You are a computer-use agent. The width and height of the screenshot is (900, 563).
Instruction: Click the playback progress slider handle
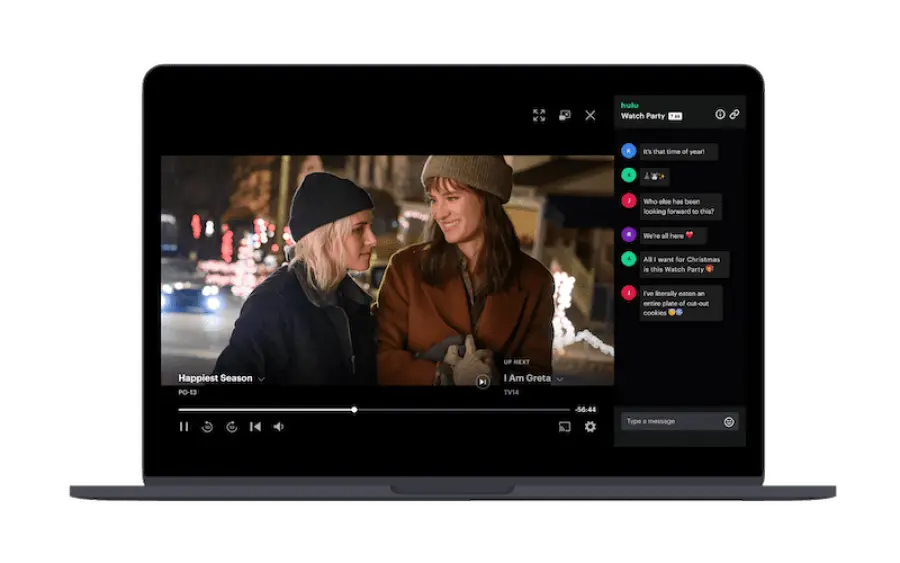coord(354,409)
